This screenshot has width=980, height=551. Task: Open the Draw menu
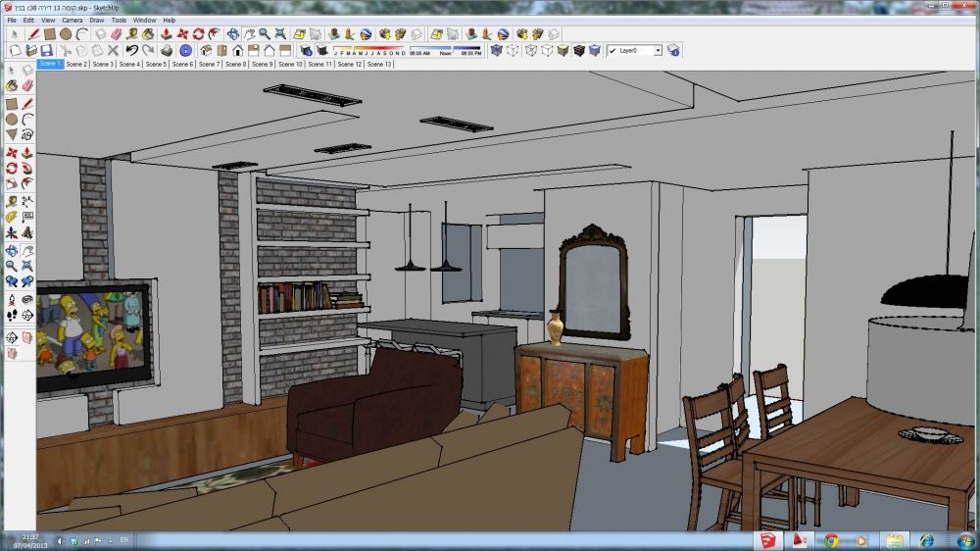[97, 20]
